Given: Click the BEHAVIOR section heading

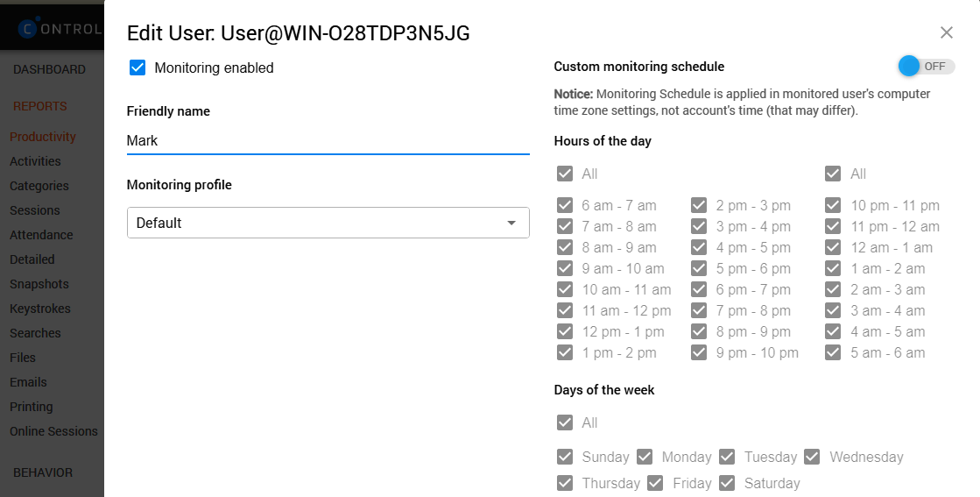Looking at the screenshot, I should point(43,472).
